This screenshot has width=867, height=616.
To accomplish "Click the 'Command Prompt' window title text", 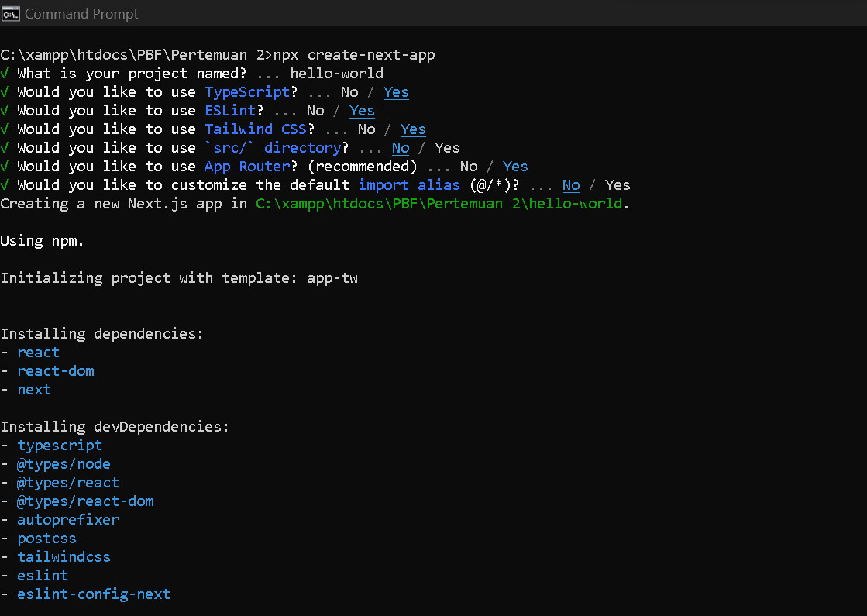I will [x=81, y=14].
